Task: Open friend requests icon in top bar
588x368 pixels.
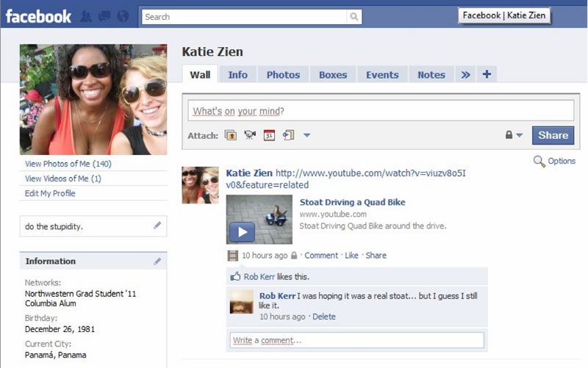Action: click(x=86, y=16)
